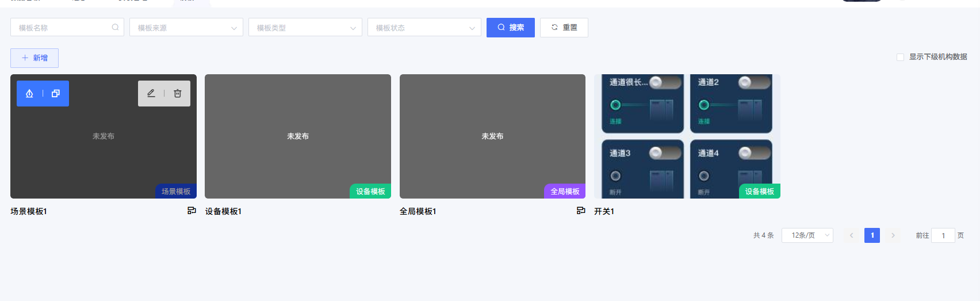Image resolution: width=980 pixels, height=301 pixels.
Task: Enable the 显示下级机构数据 checkbox
Action: (900, 57)
